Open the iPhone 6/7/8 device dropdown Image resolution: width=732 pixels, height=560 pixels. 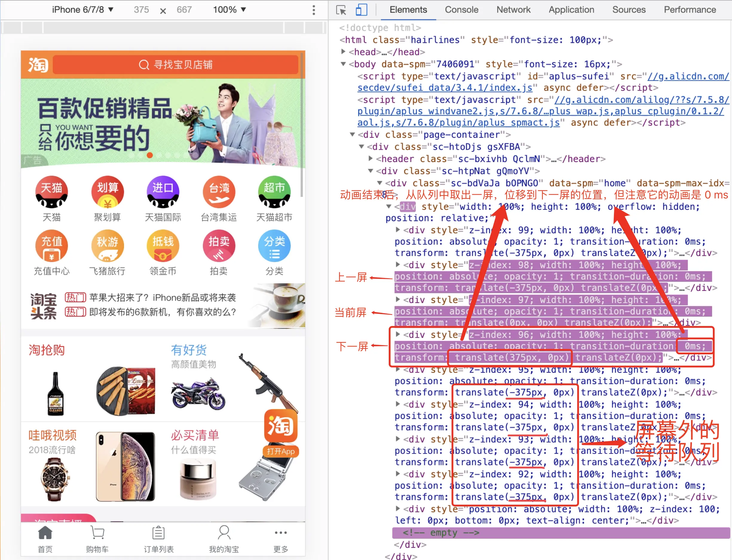[83, 10]
